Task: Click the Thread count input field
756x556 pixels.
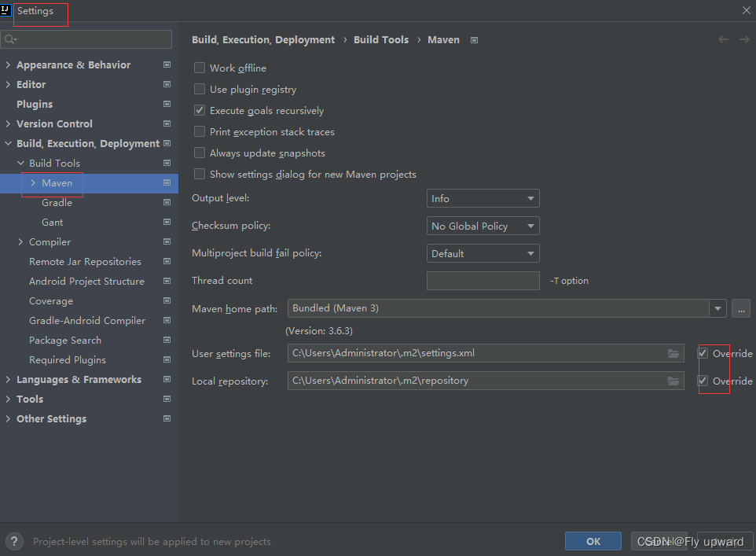Action: 483,281
